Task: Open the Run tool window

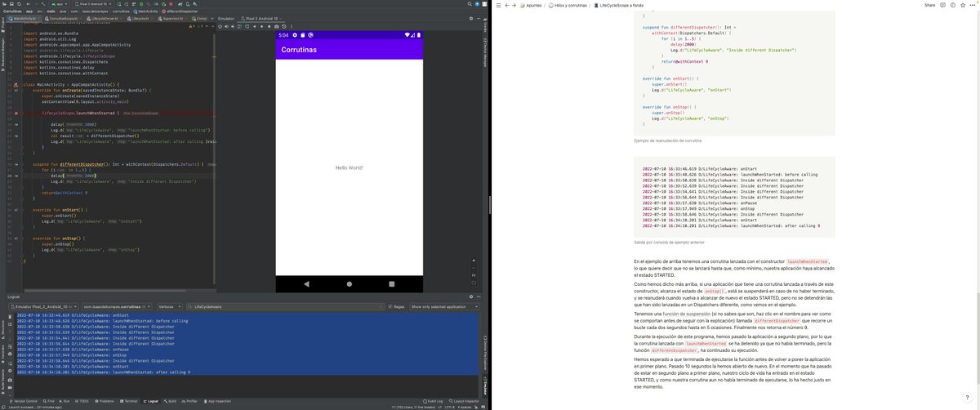Action: point(65,401)
